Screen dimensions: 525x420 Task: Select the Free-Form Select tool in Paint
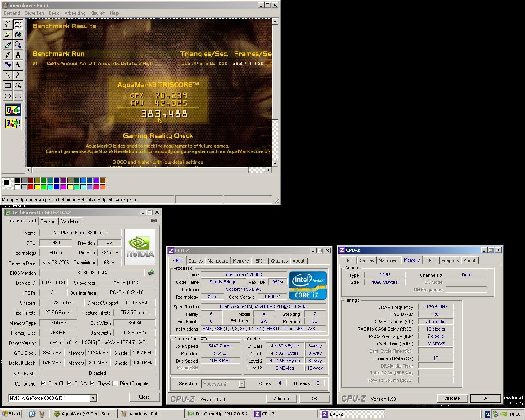coord(7,24)
